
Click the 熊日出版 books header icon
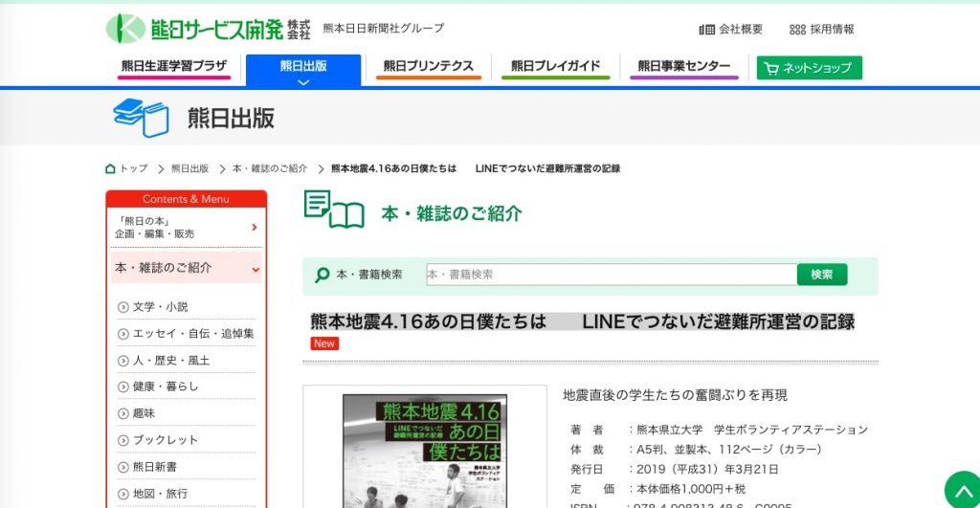[x=142, y=118]
